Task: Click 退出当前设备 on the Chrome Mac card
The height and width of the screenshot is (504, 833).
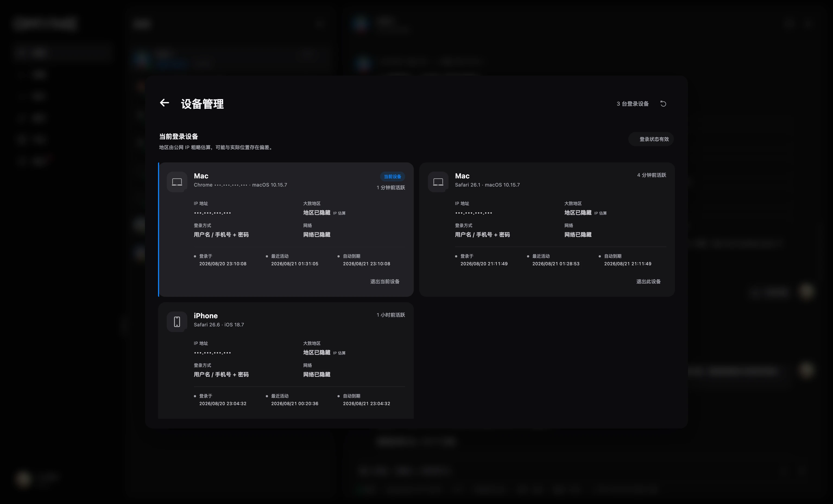Action: 385,282
